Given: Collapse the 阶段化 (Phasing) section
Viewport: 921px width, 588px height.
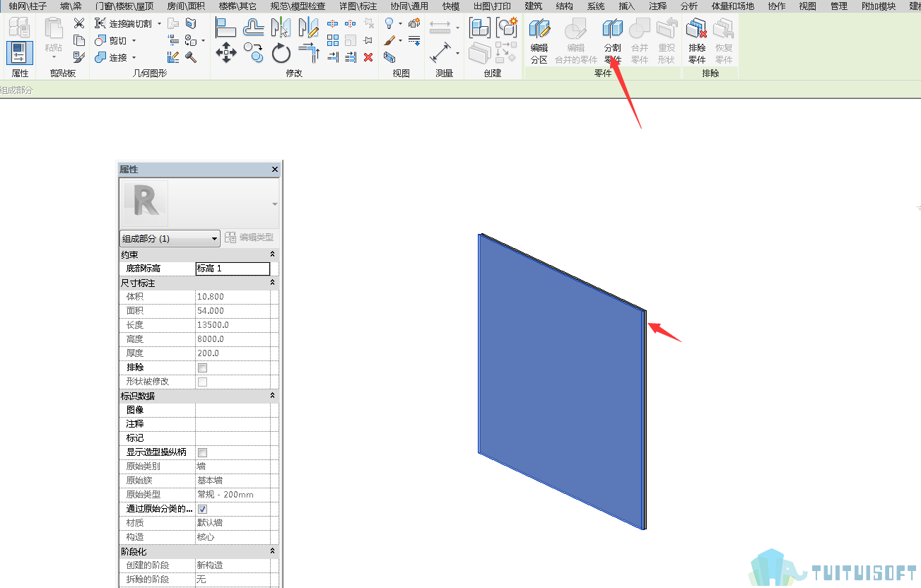Looking at the screenshot, I should [x=272, y=551].
